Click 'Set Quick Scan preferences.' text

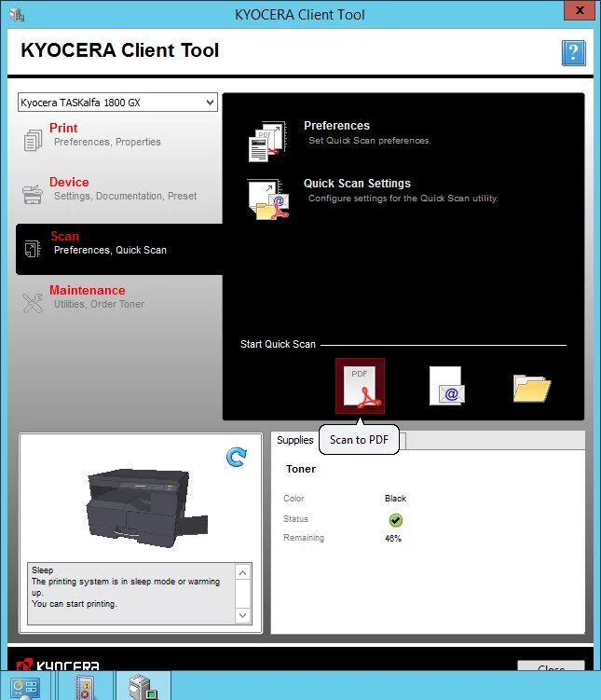[x=369, y=140]
